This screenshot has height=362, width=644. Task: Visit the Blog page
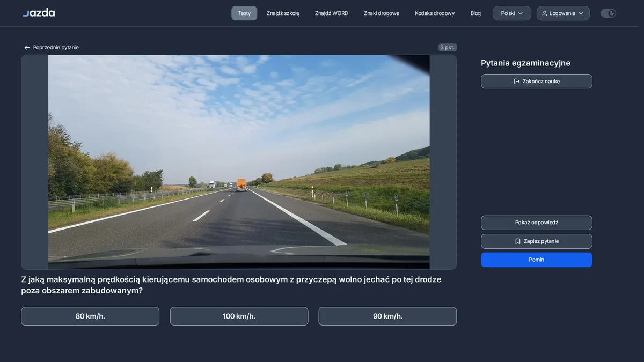click(x=475, y=13)
